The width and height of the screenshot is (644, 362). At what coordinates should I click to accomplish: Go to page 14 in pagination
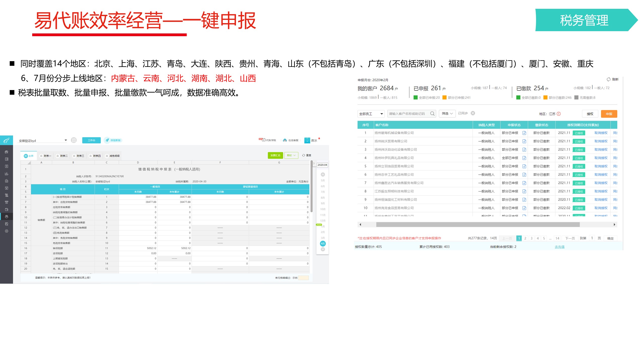[557, 238]
